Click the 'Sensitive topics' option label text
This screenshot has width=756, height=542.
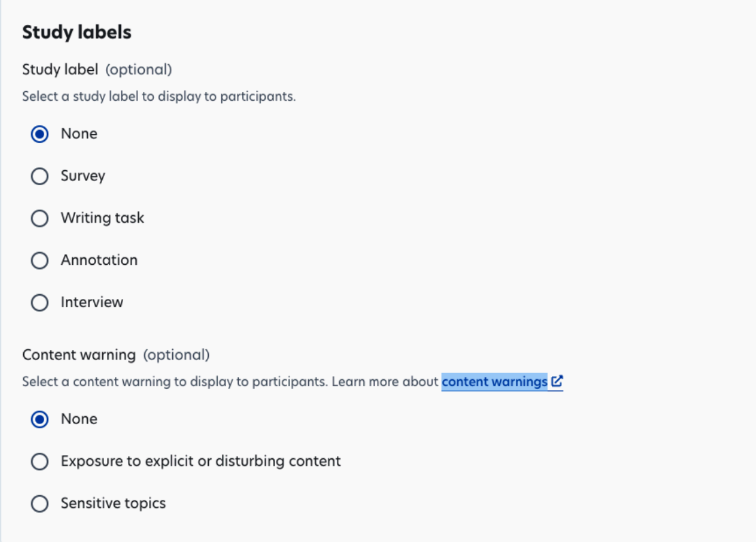coord(113,504)
